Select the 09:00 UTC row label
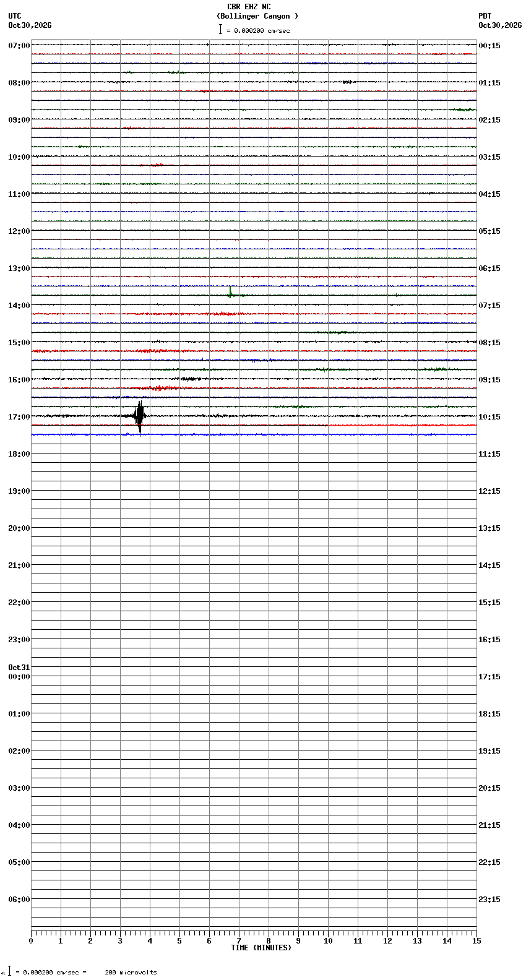The width and height of the screenshot is (526, 980). click(19, 120)
